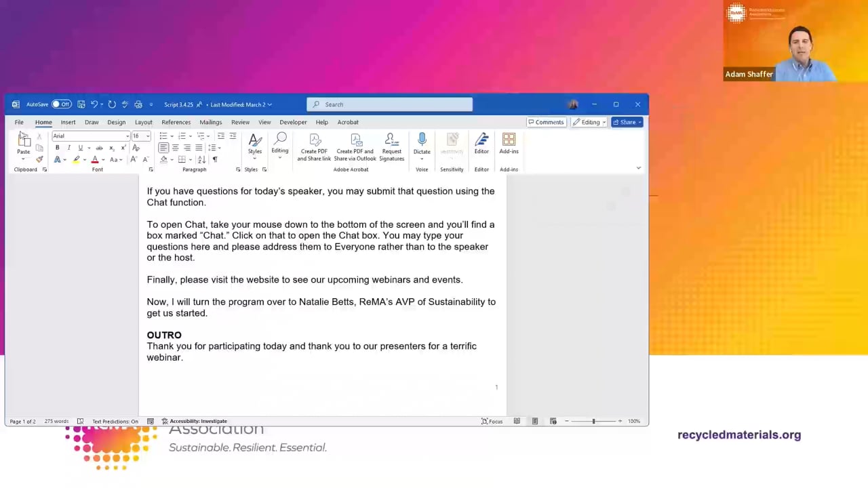Open the Design tab

(x=116, y=122)
